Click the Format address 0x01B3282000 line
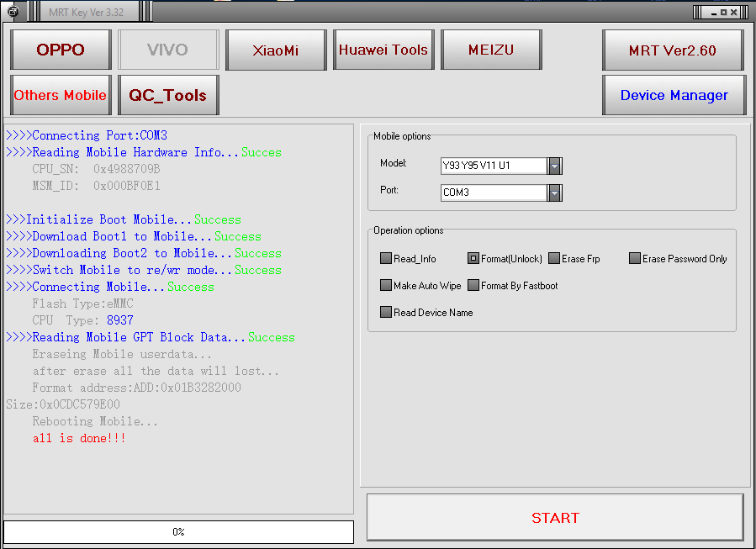 coord(137,388)
